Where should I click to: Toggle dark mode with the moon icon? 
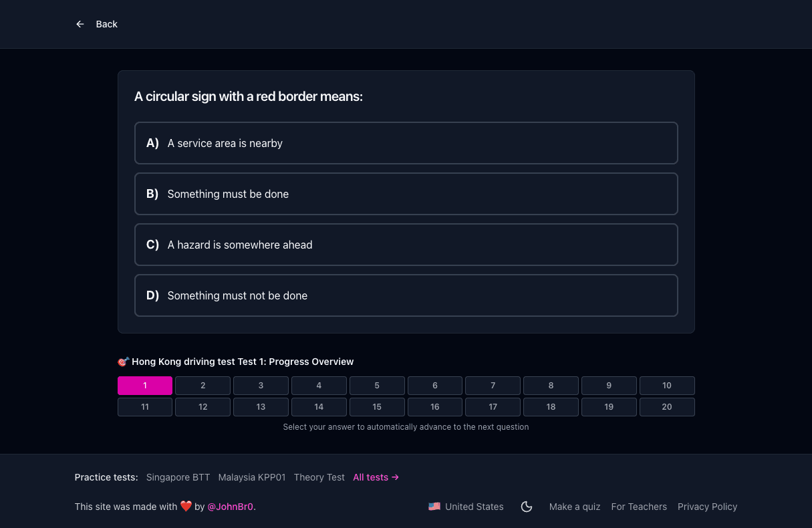[527, 507]
